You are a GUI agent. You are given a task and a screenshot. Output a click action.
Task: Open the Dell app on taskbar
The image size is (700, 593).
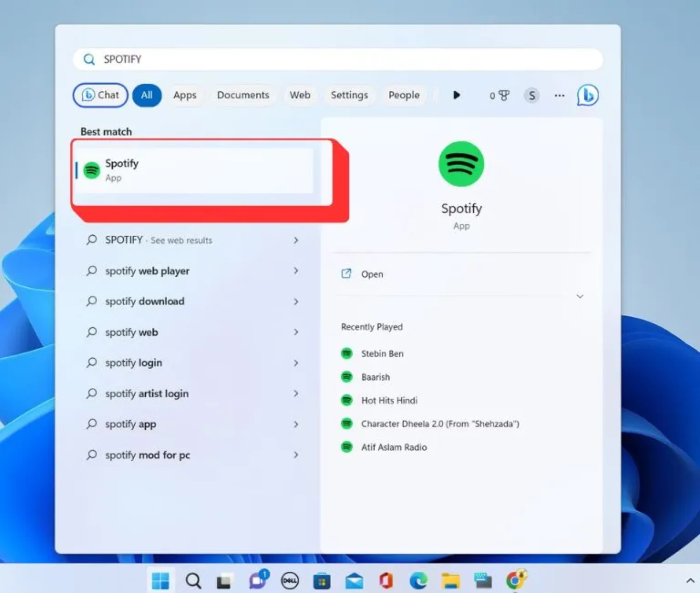tap(290, 580)
